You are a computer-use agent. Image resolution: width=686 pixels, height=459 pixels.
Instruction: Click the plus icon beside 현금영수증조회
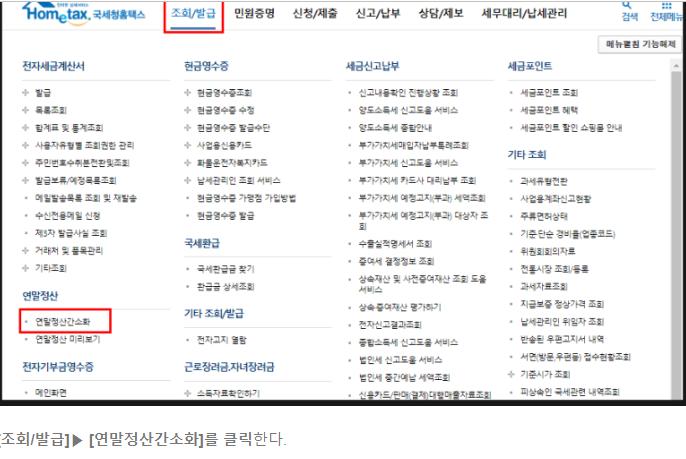point(188,93)
